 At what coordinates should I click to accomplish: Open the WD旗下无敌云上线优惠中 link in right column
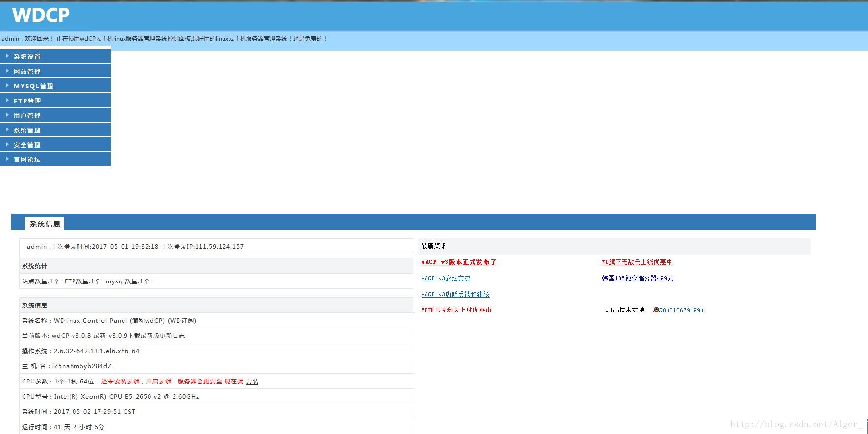tap(637, 262)
